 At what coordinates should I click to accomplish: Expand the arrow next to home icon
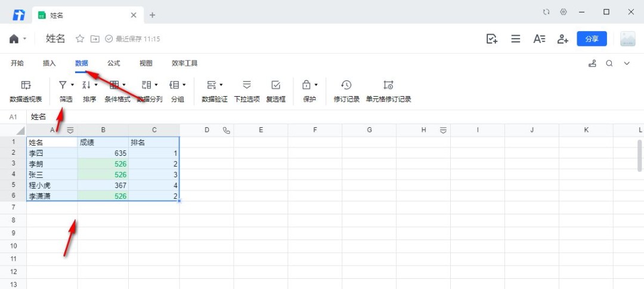click(24, 39)
